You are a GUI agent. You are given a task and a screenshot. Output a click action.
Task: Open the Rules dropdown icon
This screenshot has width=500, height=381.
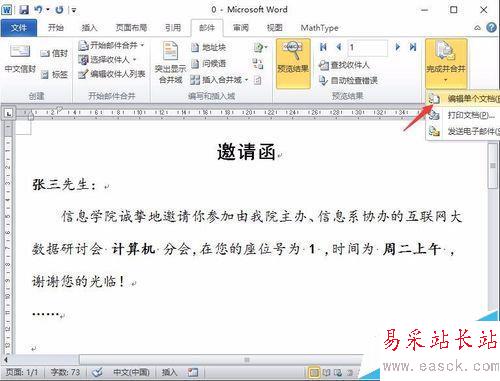click(x=260, y=47)
